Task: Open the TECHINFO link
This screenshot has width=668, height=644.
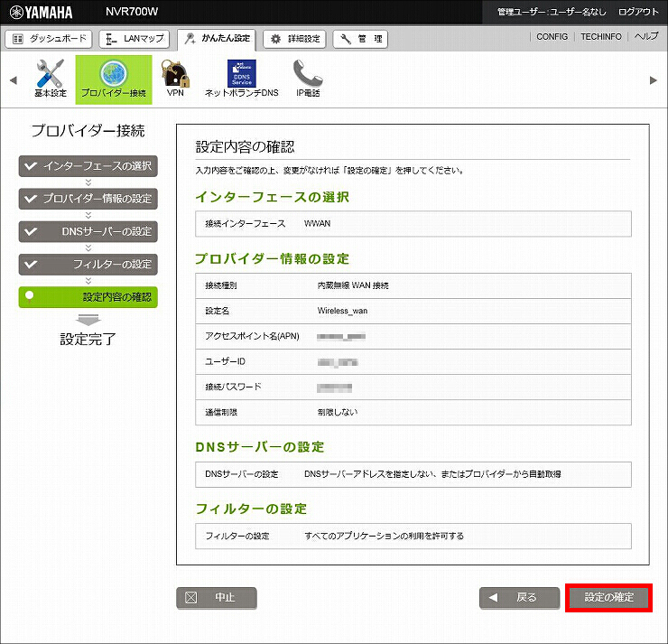Action: coord(601,37)
